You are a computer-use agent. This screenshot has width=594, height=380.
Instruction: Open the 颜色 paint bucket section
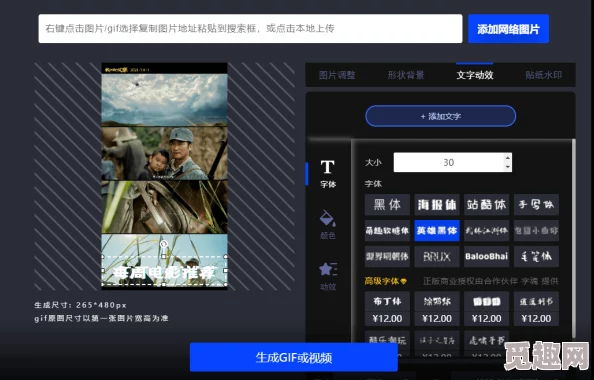328,224
